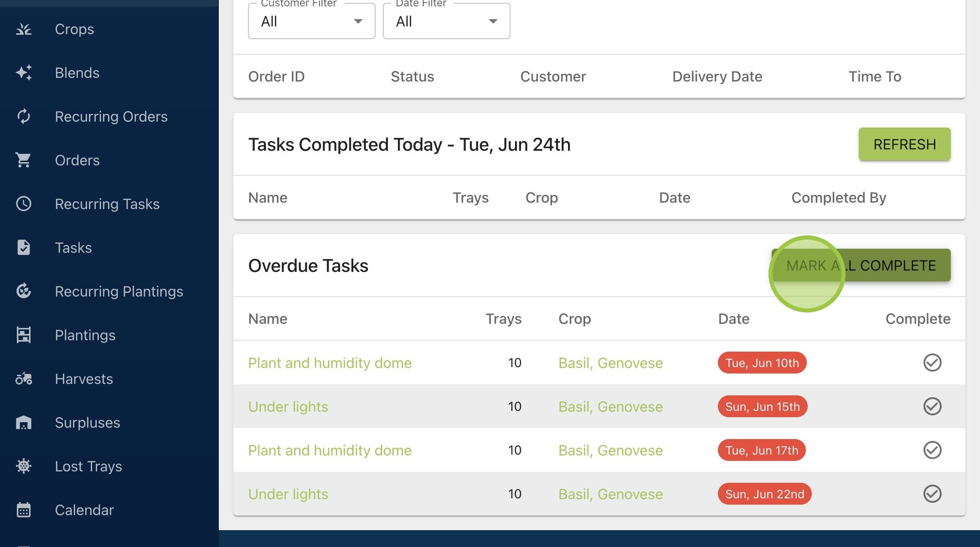This screenshot has width=980, height=547.
Task: Open the Calendar icon in sidebar
Action: click(x=24, y=510)
